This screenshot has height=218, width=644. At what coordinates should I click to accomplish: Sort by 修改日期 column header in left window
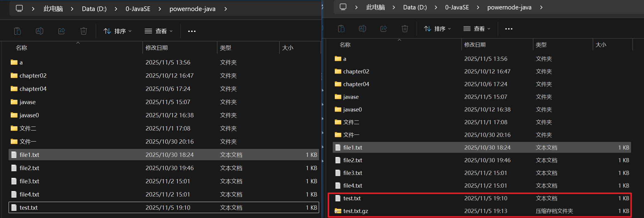point(157,48)
